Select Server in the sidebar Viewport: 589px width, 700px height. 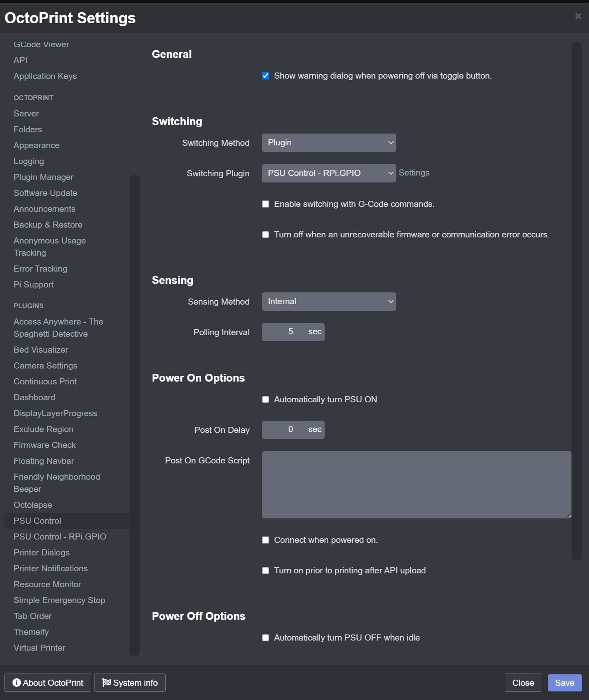coord(26,114)
